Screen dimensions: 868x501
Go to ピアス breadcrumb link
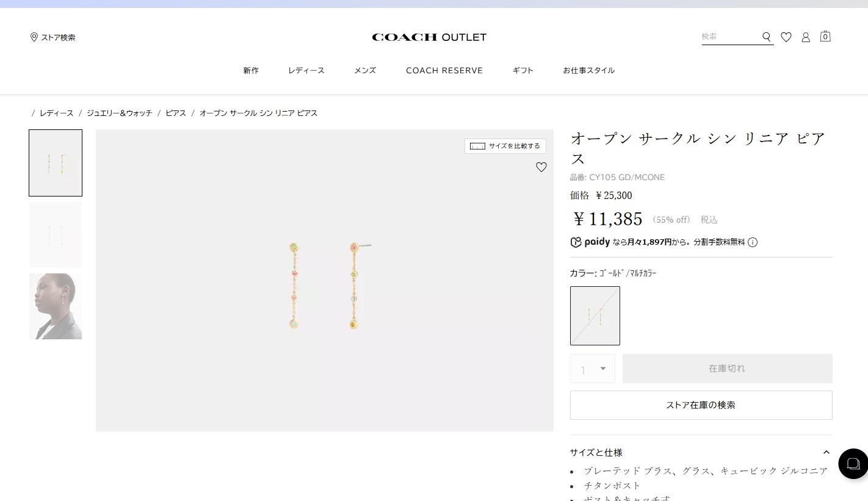click(176, 114)
